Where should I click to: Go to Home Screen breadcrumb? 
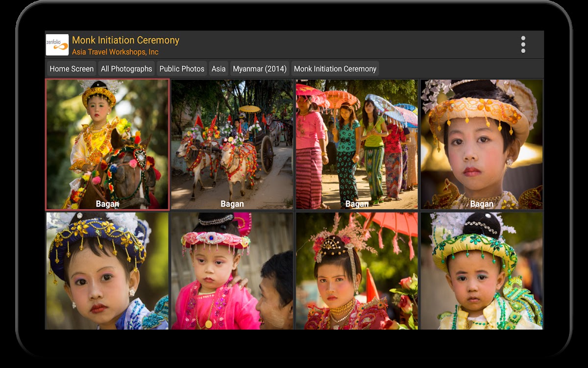72,69
